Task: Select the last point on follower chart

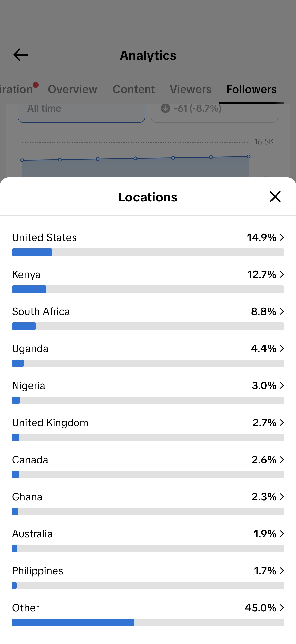Action: pos(249,157)
